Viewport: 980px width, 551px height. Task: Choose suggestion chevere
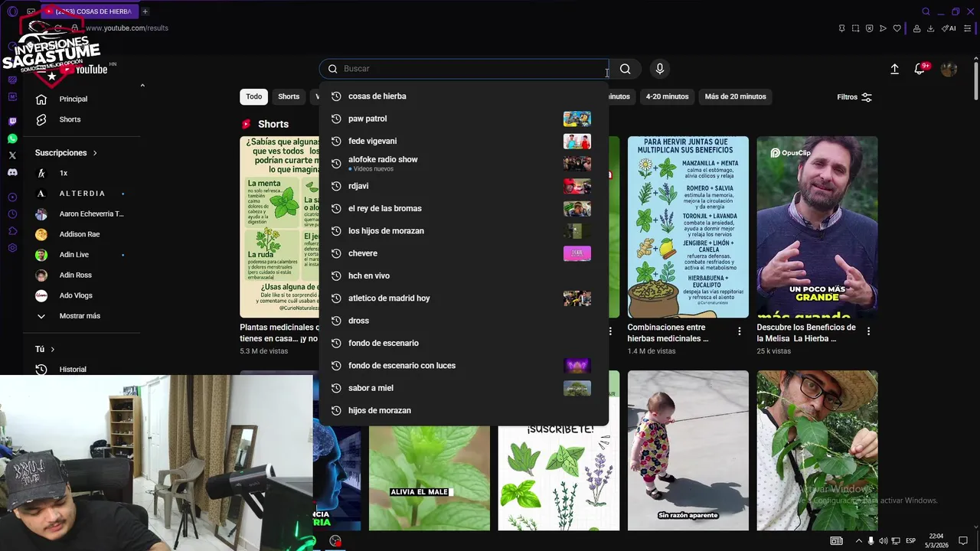(x=463, y=253)
